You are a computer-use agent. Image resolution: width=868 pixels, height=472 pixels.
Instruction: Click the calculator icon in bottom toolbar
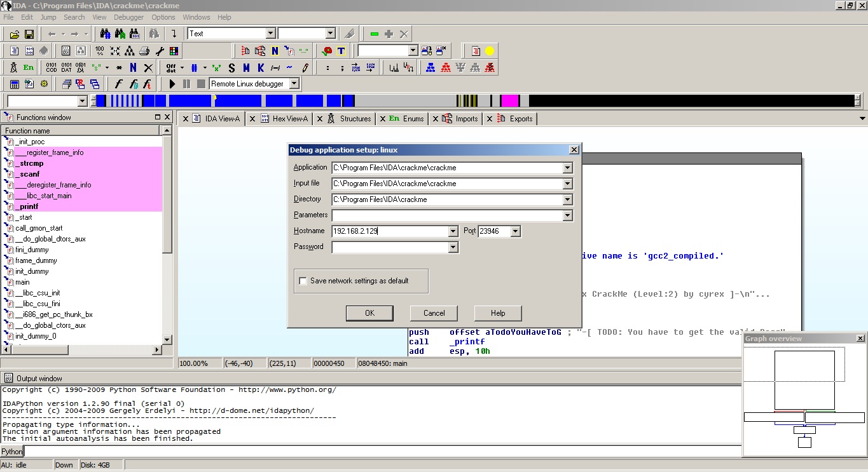point(14,84)
